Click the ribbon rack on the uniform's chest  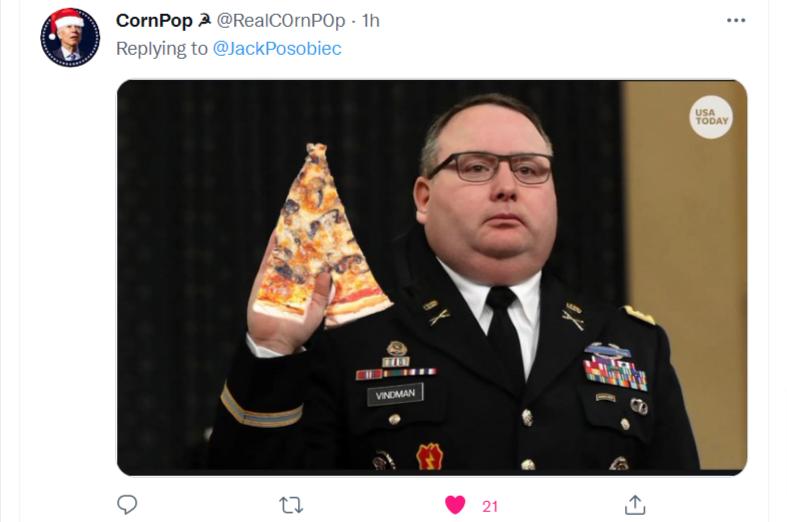point(616,373)
